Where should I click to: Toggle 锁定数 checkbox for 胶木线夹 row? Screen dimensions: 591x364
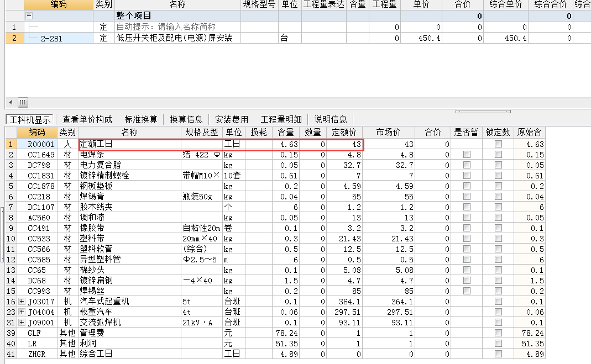pyautogui.click(x=498, y=207)
